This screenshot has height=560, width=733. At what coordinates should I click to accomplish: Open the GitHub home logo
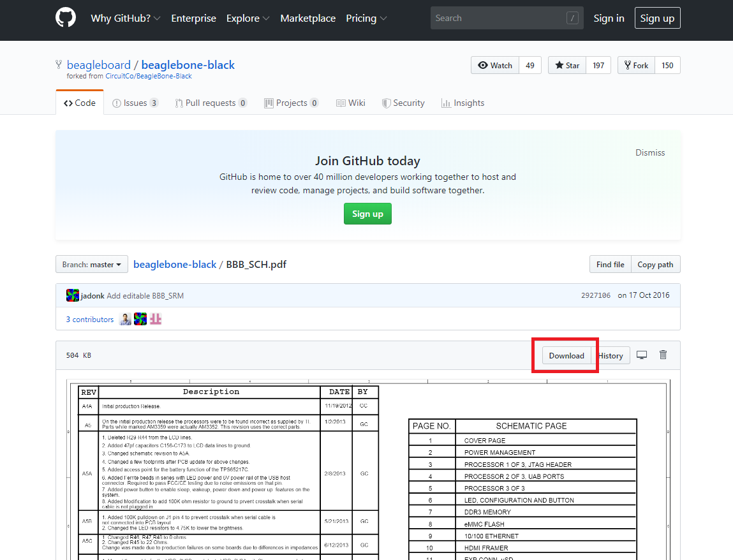(66, 18)
